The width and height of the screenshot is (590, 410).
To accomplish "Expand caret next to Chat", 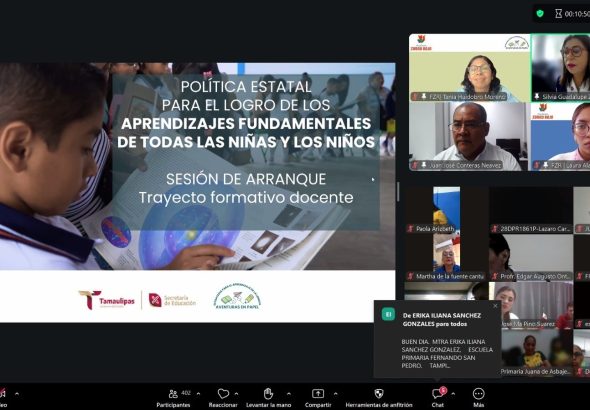I will (x=453, y=394).
